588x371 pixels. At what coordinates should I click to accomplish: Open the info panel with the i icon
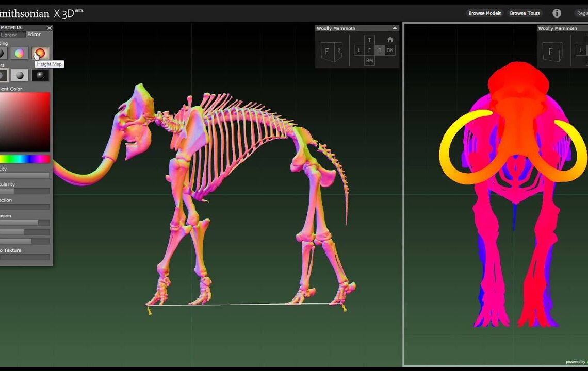point(557,13)
